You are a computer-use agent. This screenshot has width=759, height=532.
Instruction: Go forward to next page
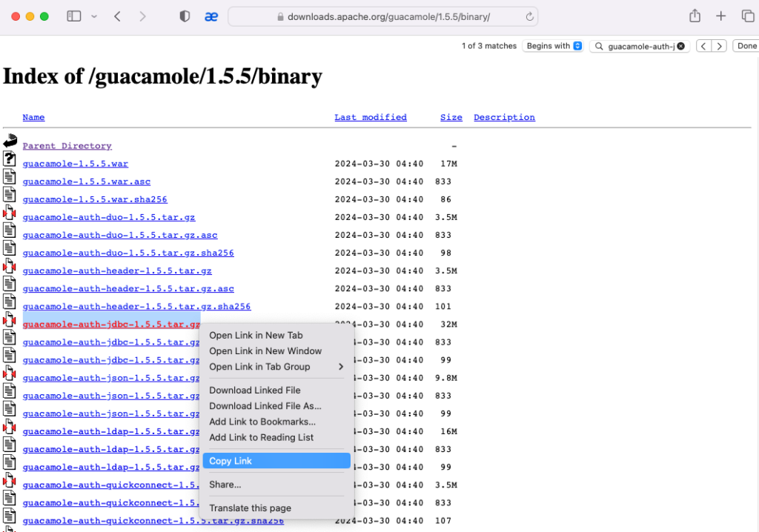coord(142,16)
